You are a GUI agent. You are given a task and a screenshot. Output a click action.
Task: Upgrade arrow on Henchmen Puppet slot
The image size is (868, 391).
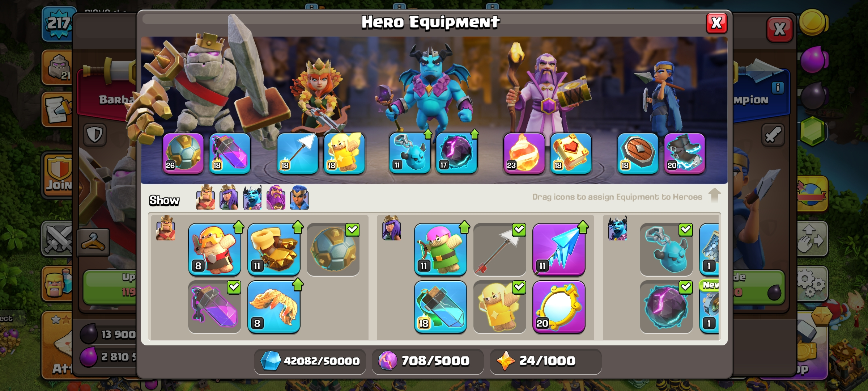428,134
